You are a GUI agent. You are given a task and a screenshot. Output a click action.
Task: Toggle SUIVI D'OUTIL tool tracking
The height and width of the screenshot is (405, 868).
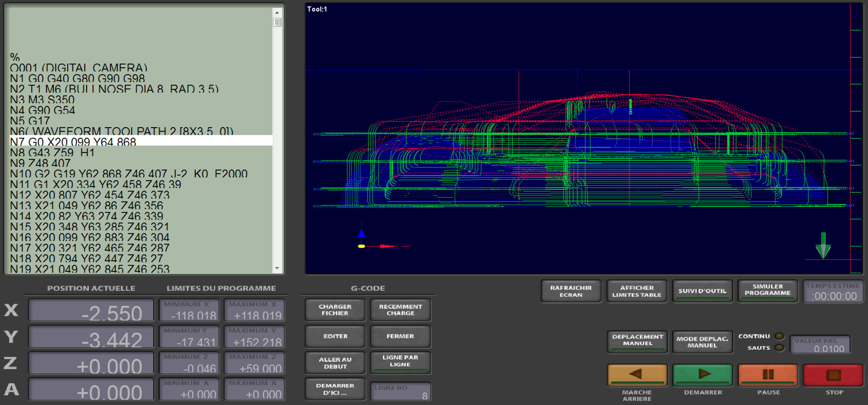[x=702, y=291]
